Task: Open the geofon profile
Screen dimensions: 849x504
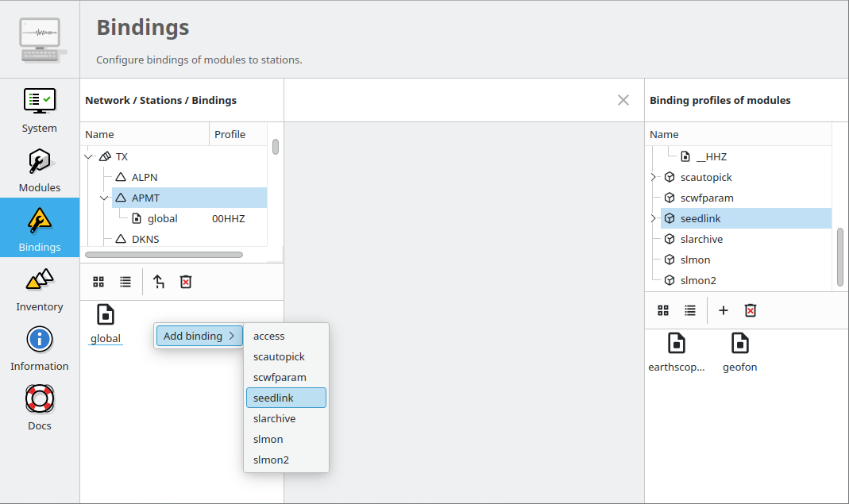Action: coord(739,352)
